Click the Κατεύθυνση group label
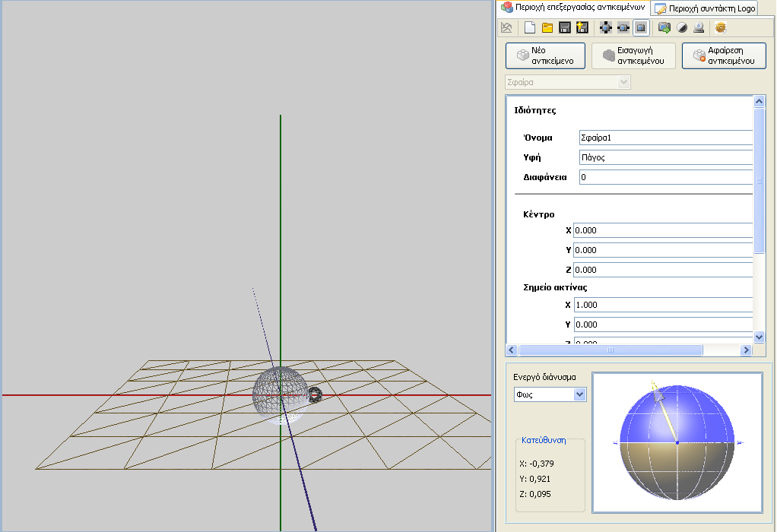This screenshot has width=777, height=532. (544, 440)
